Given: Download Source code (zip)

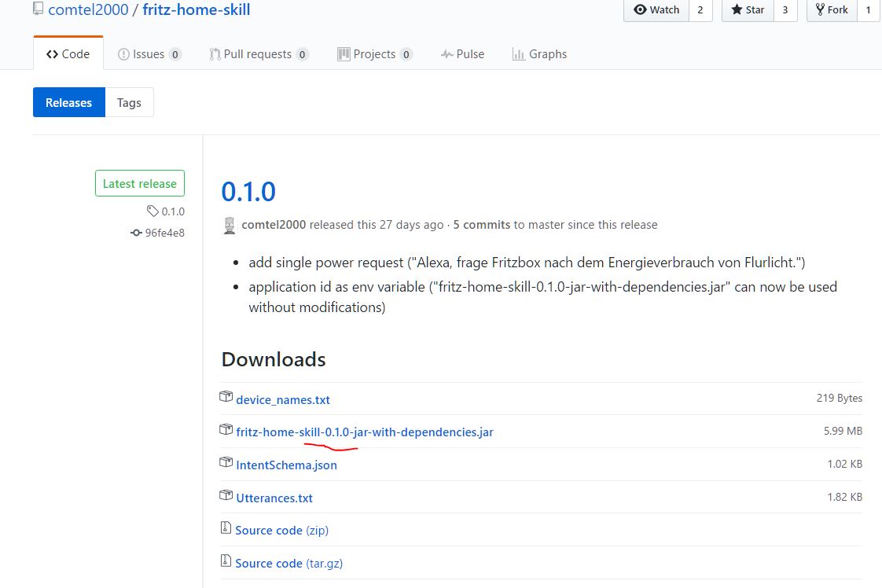Looking at the screenshot, I should coord(281,531).
